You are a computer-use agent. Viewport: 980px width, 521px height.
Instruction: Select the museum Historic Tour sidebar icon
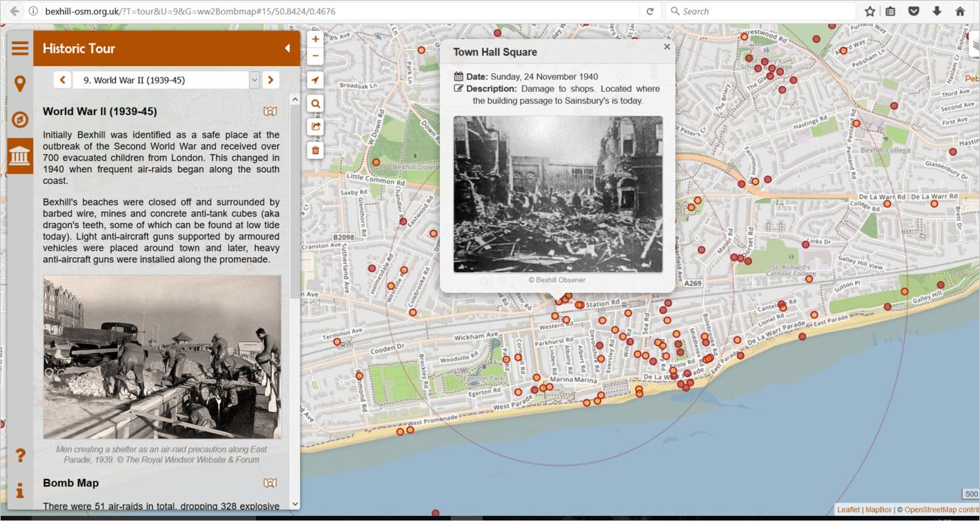(20, 156)
